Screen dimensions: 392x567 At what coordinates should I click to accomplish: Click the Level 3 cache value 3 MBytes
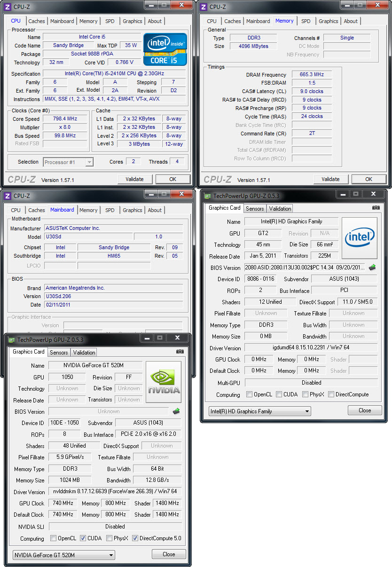click(x=140, y=144)
